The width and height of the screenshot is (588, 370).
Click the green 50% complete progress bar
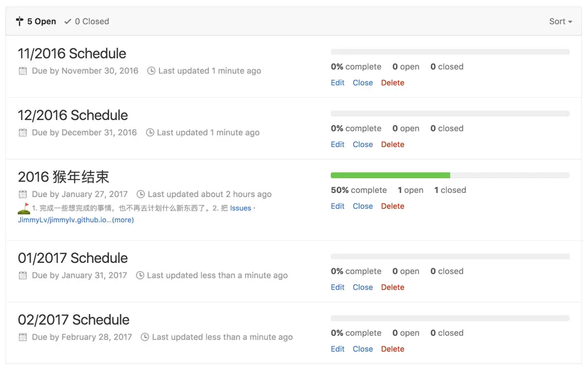(x=390, y=175)
